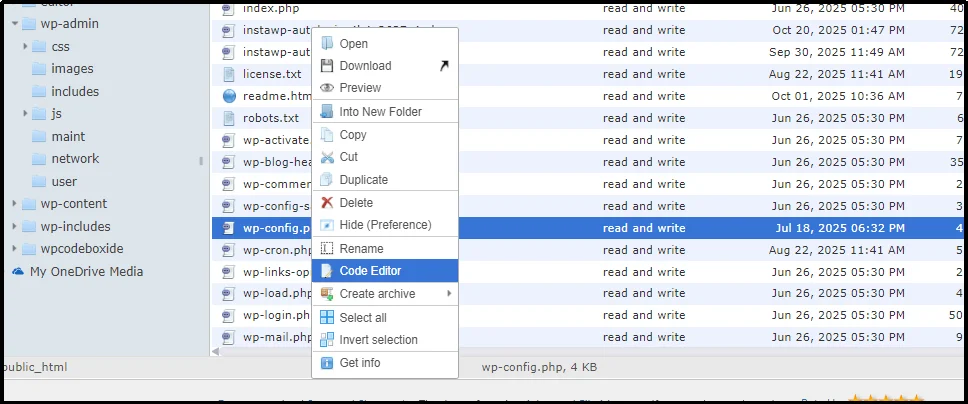Click the wp-cron.php file icon
The image size is (968, 404).
228,250
